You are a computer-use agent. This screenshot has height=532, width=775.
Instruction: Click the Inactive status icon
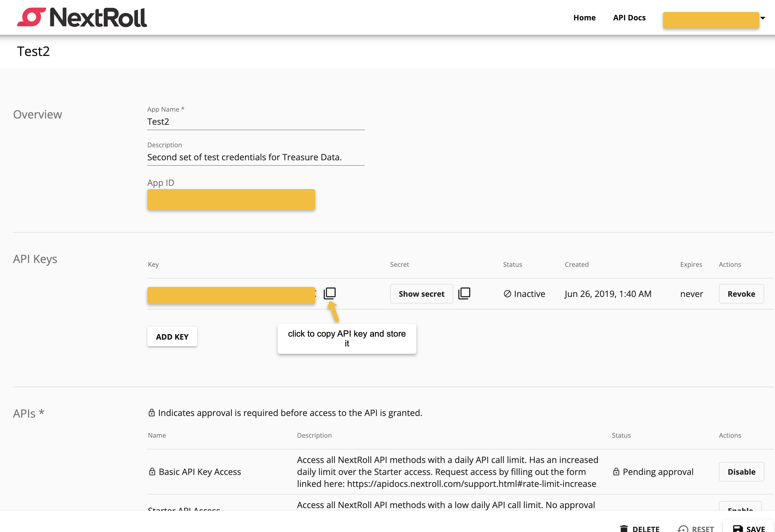coord(507,294)
